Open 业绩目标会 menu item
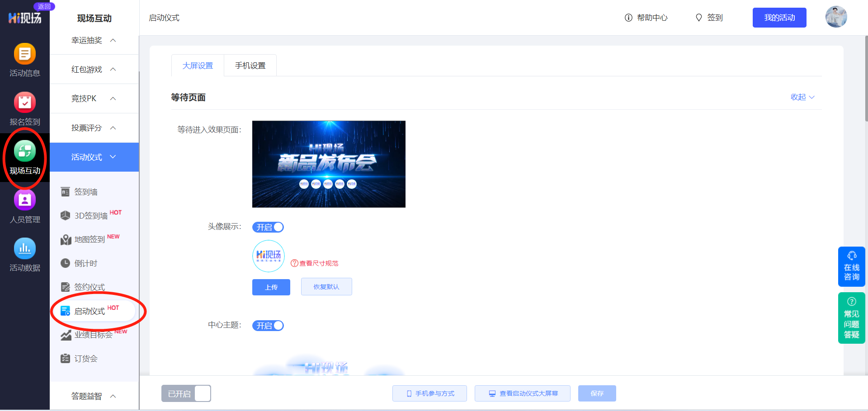This screenshot has height=411, width=868. click(93, 335)
